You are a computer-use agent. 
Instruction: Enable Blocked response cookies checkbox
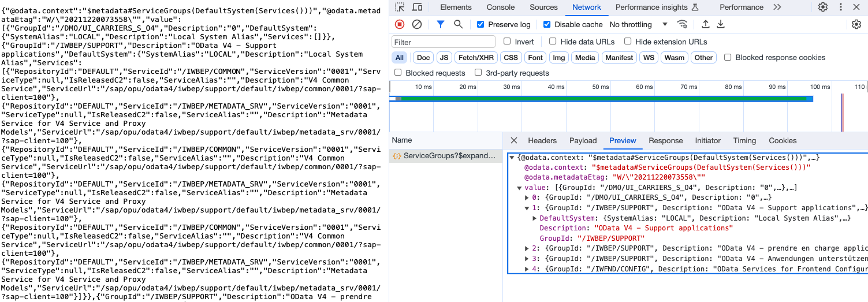click(x=728, y=57)
